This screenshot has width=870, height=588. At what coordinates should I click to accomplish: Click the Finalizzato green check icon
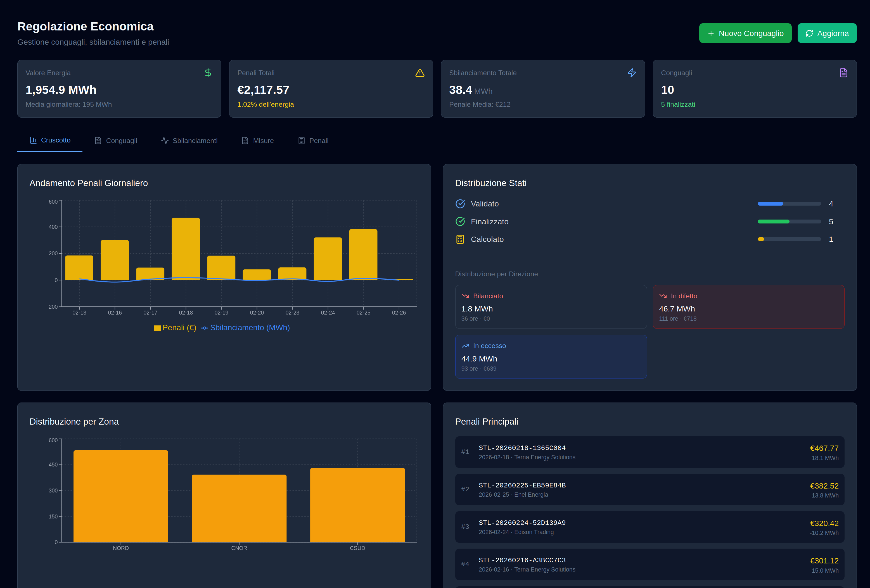[460, 222]
